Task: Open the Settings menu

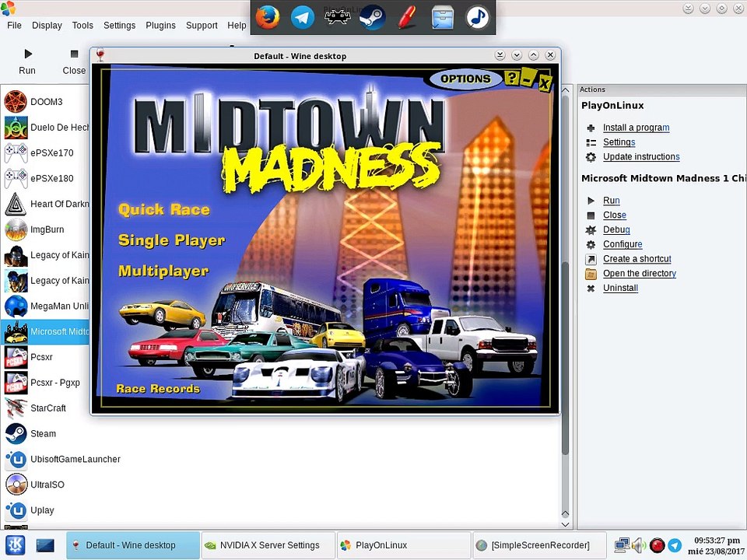Action: click(x=119, y=25)
